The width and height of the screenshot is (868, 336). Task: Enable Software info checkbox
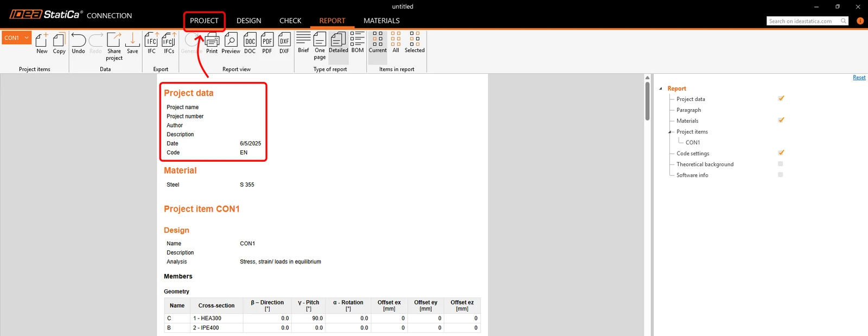[780, 174]
